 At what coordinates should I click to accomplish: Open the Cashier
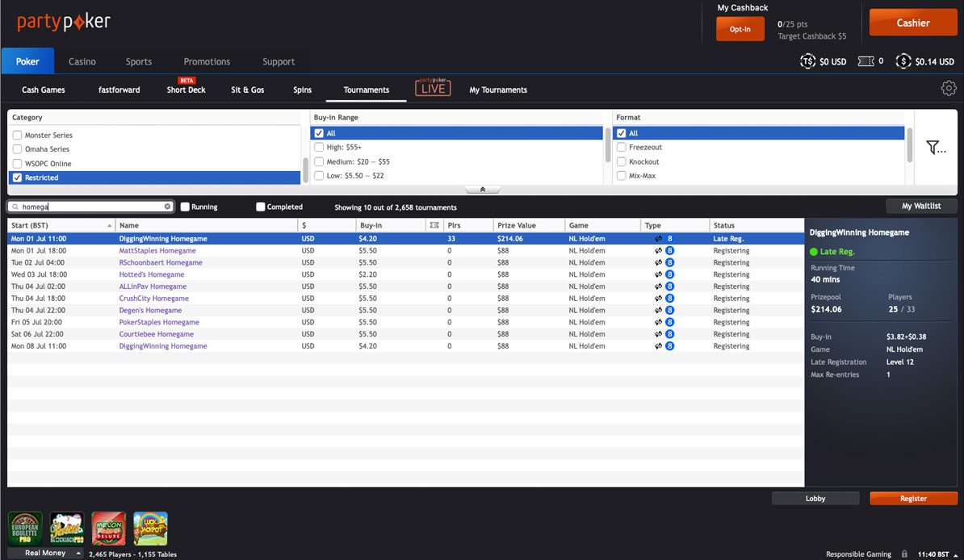pos(913,23)
